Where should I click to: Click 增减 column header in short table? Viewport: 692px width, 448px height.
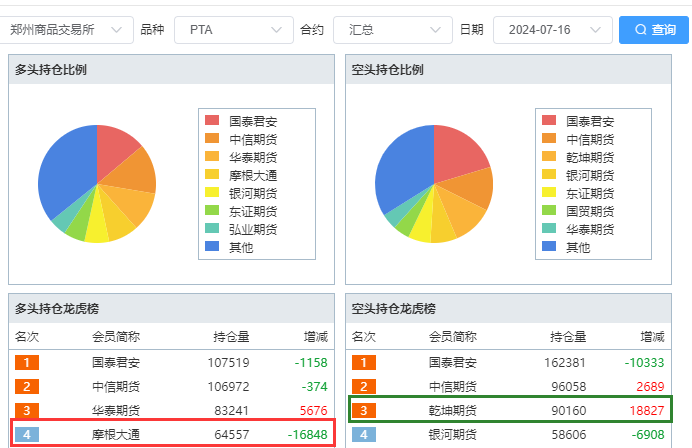tap(652, 337)
